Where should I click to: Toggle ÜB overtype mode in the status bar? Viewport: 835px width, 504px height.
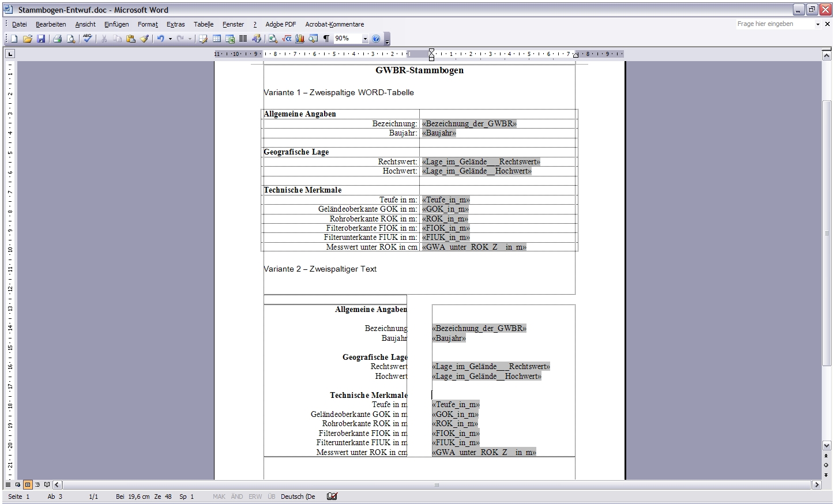coord(272,497)
